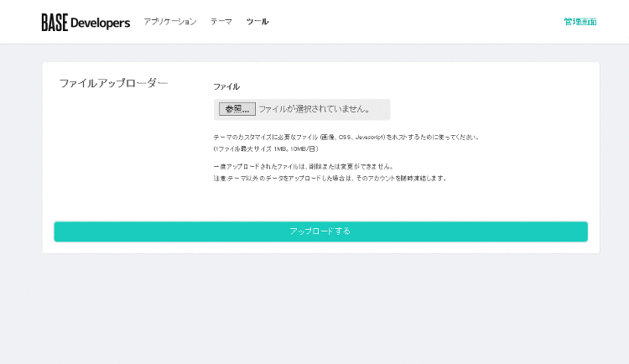Click the ファイル field label
This screenshot has height=364, width=629.
tap(226, 86)
